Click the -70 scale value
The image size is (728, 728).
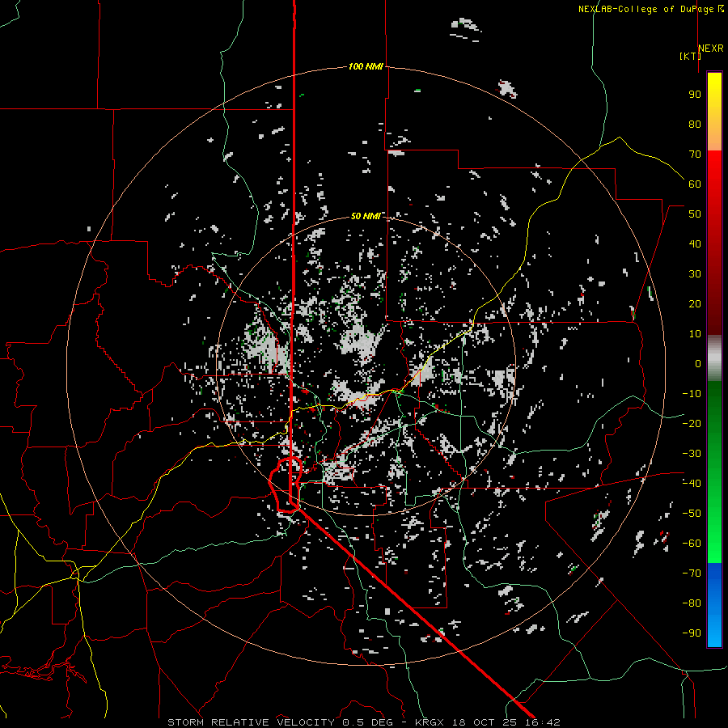[692, 574]
